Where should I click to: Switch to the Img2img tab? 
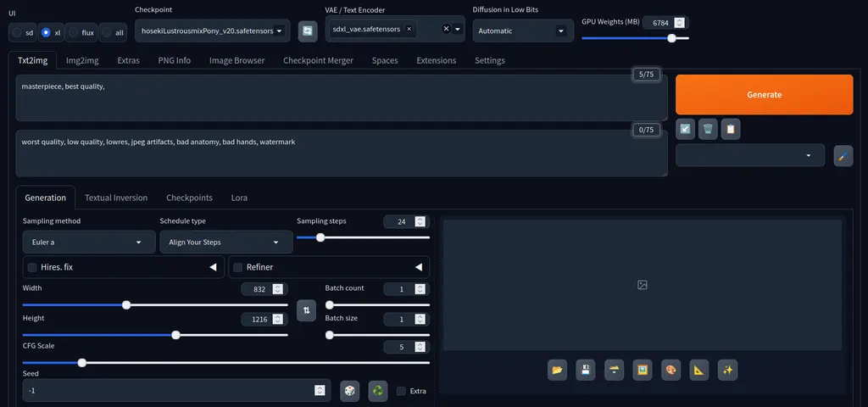coord(82,60)
